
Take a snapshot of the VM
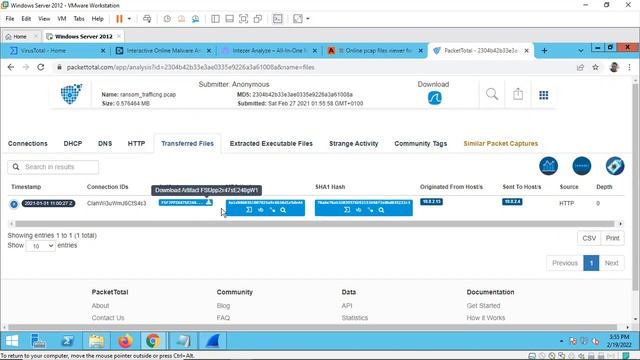coord(167,19)
